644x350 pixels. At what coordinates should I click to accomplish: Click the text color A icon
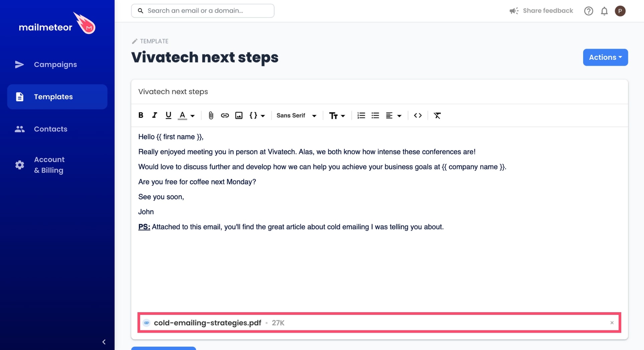tap(182, 115)
